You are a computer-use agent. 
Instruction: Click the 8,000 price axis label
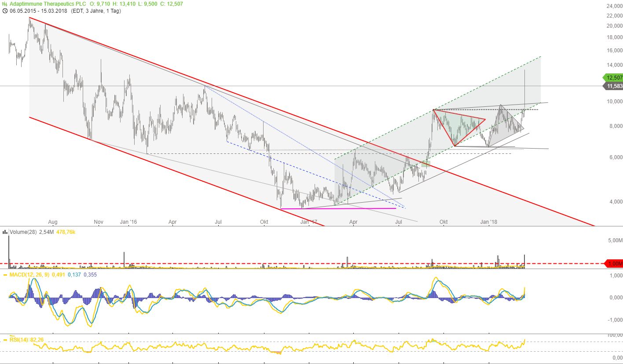[x=616, y=126]
